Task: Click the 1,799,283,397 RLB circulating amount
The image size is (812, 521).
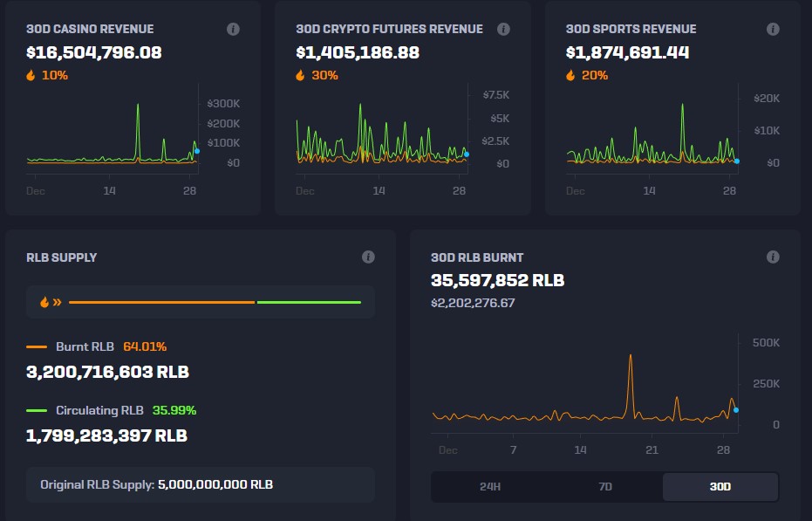Action: [x=106, y=435]
